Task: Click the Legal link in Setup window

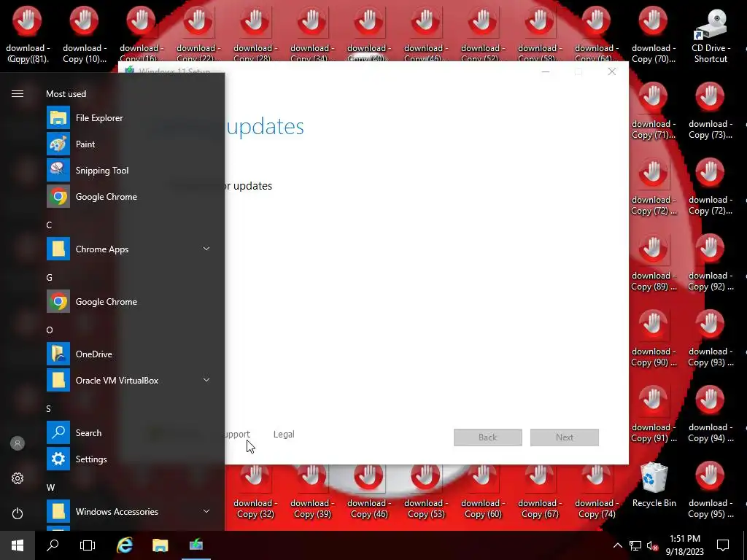Action: click(x=284, y=435)
